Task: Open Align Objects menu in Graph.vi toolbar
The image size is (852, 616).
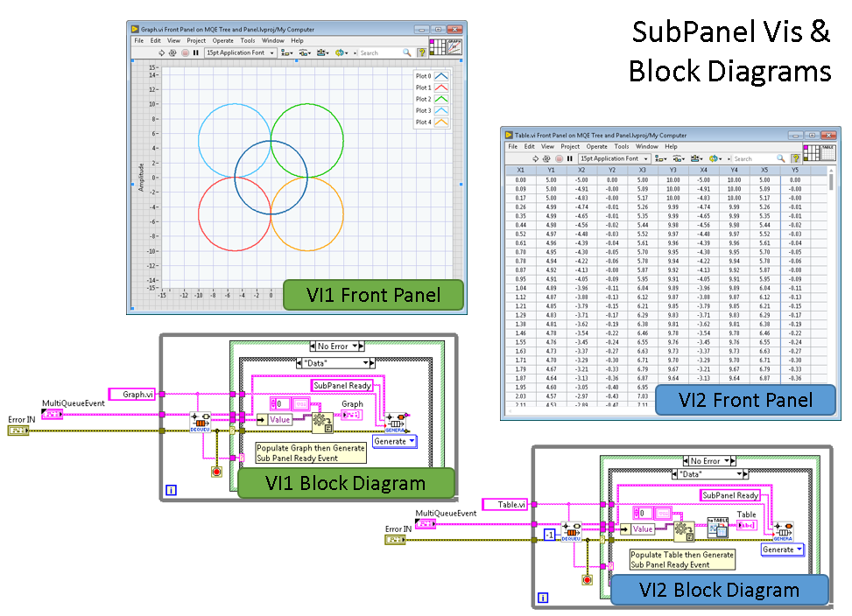Action: (x=287, y=52)
